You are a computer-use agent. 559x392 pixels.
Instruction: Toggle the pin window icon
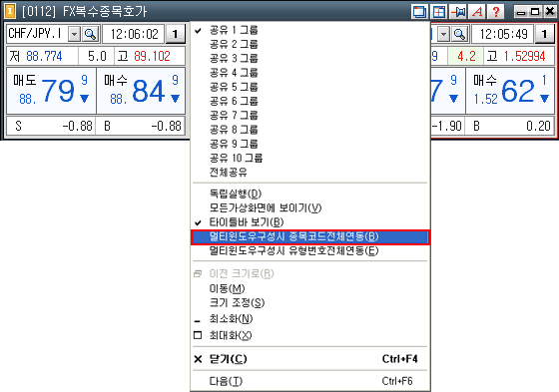tap(458, 11)
